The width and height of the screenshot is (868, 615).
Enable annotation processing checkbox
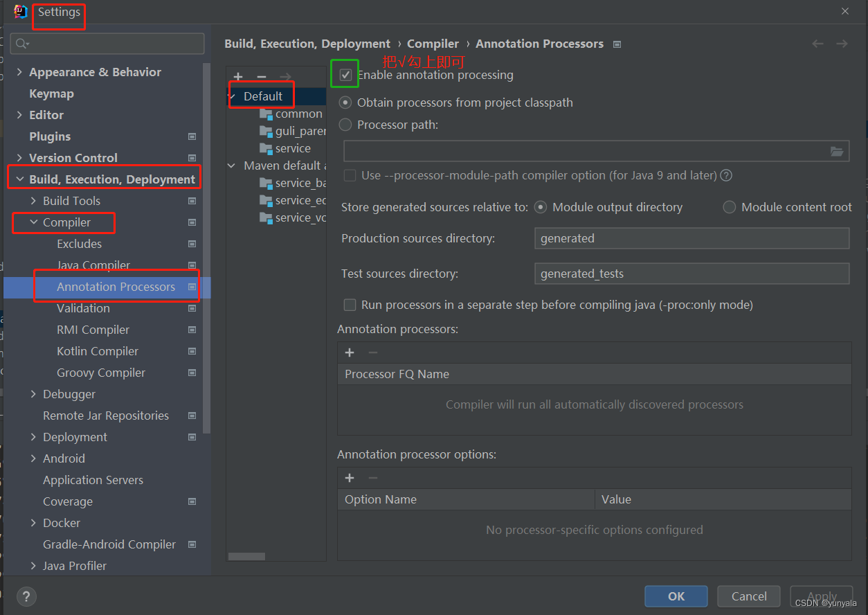344,73
